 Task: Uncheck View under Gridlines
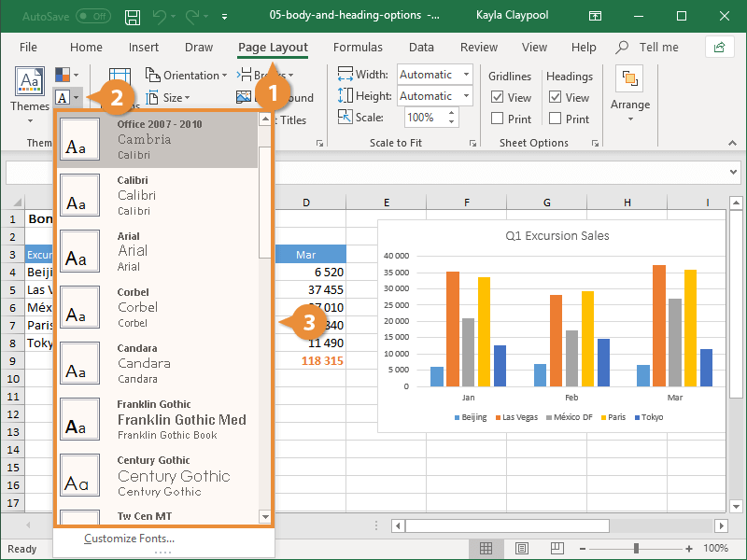point(500,97)
